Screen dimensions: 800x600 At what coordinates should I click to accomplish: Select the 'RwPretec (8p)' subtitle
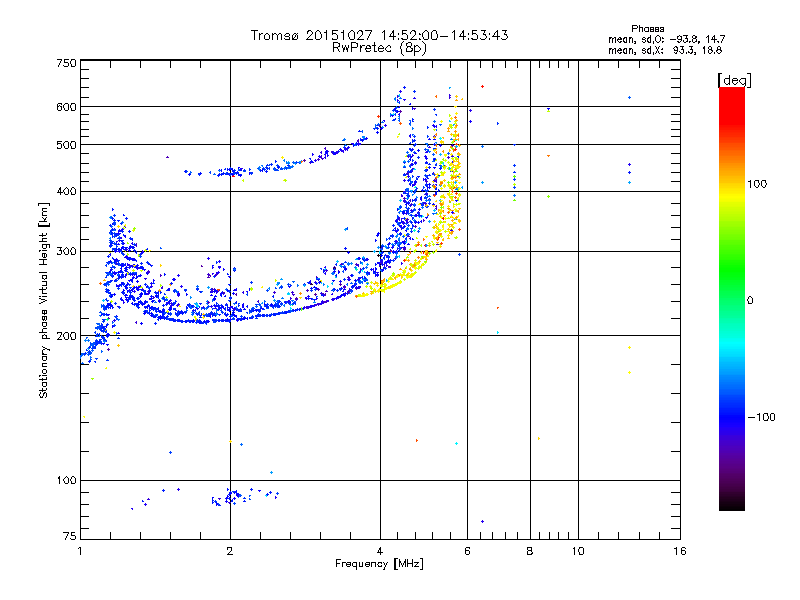pos(379,48)
